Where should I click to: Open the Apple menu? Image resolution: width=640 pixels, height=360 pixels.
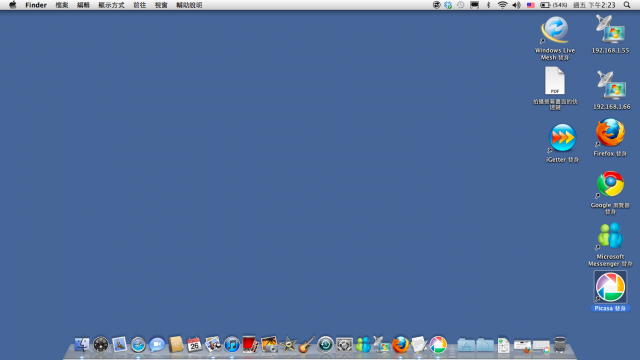(13, 5)
